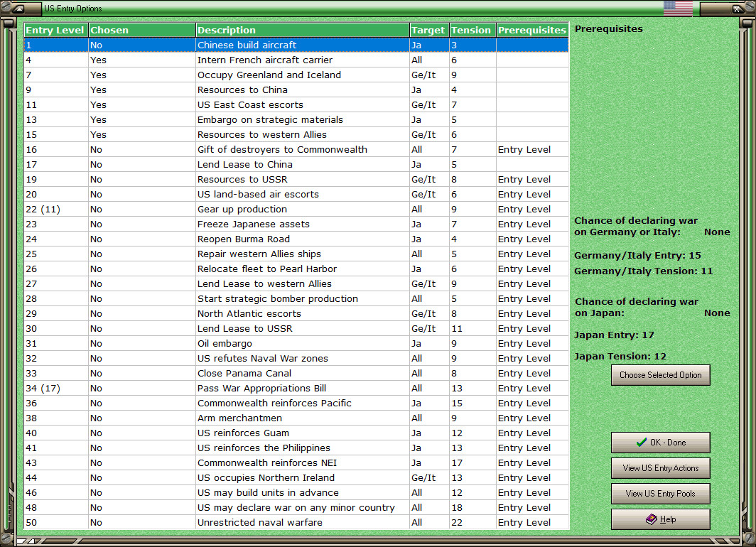Select Occupy Greenland and Iceland
This screenshot has height=547, width=756.
(296, 75)
